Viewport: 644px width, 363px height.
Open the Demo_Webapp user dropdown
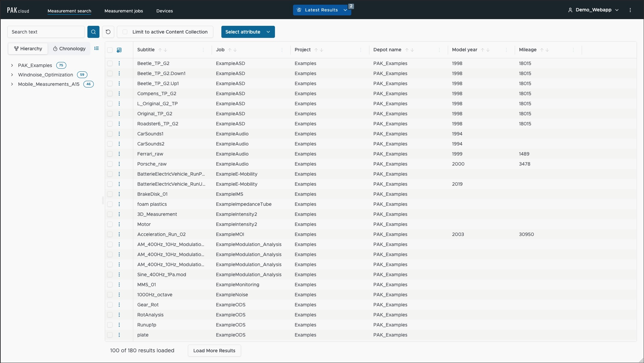[593, 10]
